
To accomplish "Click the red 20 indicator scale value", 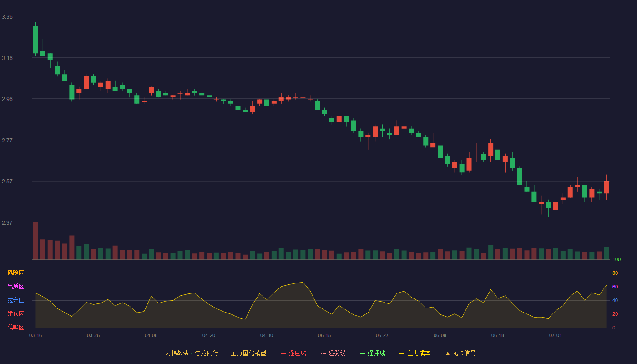I will pos(615,314).
